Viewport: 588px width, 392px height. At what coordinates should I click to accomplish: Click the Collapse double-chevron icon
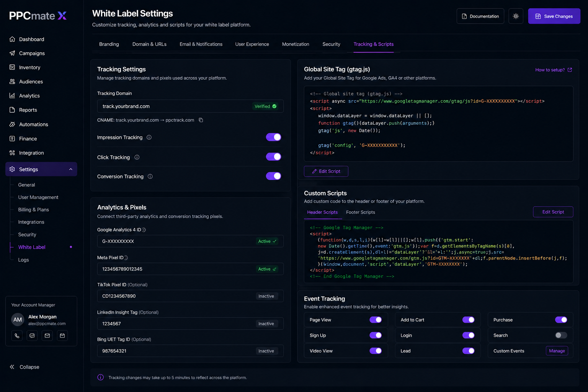coord(12,367)
